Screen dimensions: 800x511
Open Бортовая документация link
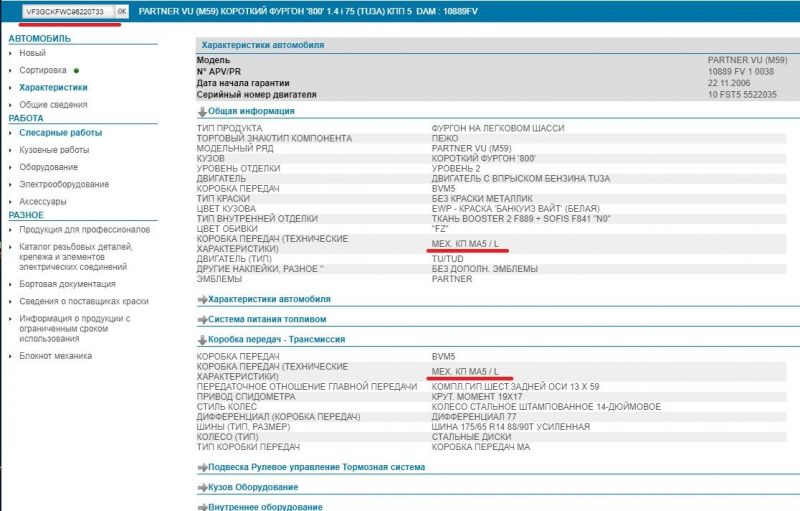67,284
